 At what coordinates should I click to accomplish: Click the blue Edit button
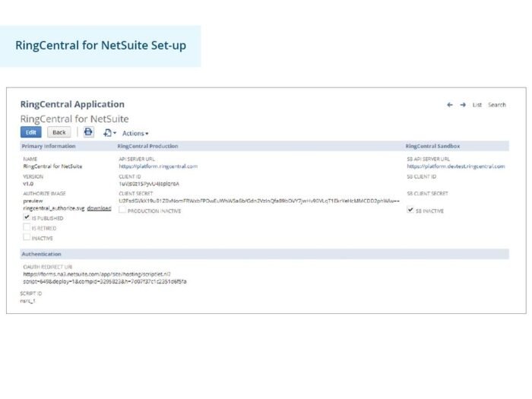click(x=31, y=132)
